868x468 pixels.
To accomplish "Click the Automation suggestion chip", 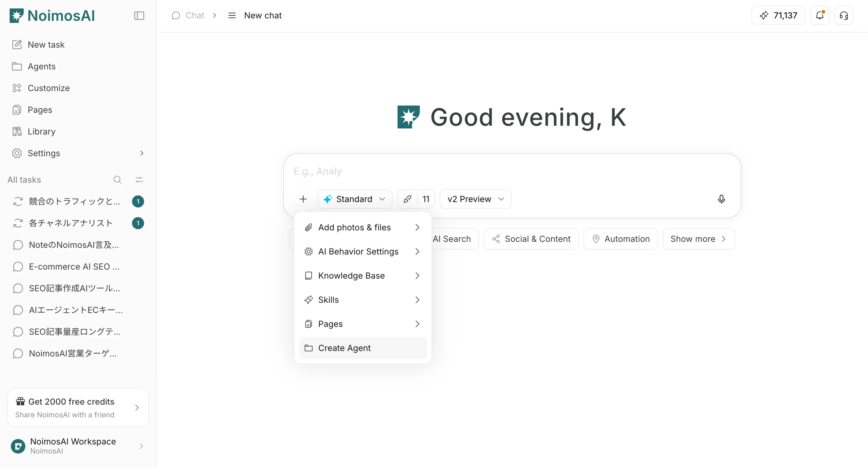I will [621, 239].
